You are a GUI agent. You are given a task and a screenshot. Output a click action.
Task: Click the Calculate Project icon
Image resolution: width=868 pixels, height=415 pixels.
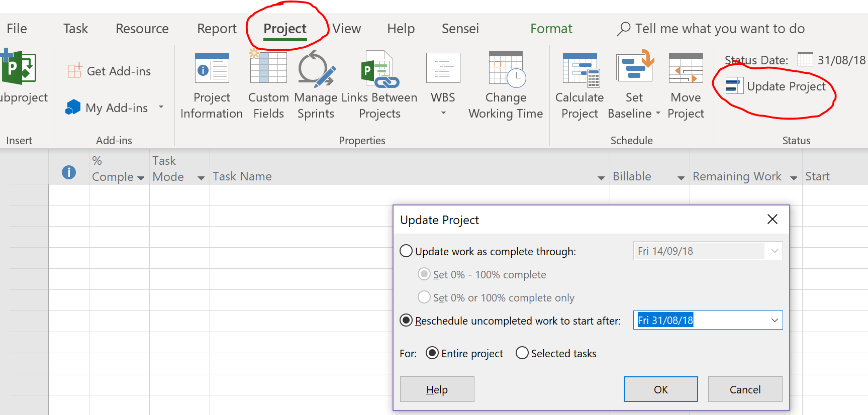pyautogui.click(x=580, y=69)
